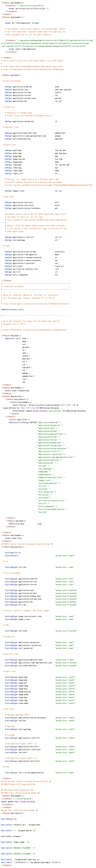The image size is (96, 868).
Task: Click the 'Header unset X-Powered-By' line
Action: tap(17, 390)
